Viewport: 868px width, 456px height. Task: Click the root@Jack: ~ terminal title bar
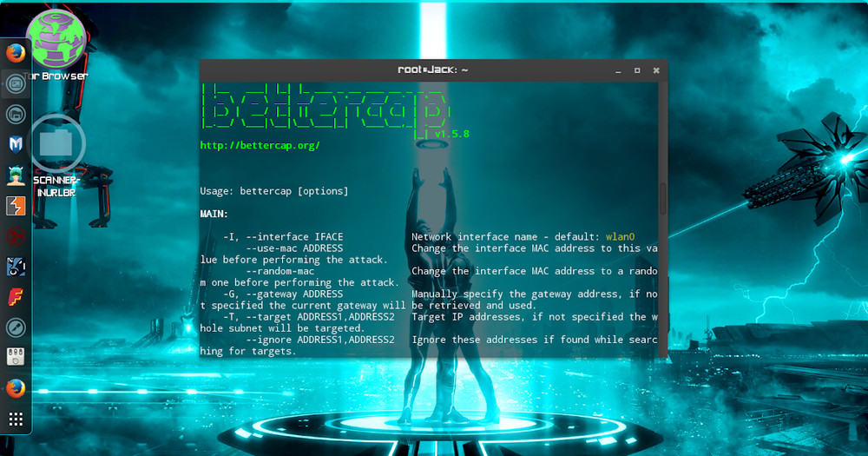pos(433,69)
